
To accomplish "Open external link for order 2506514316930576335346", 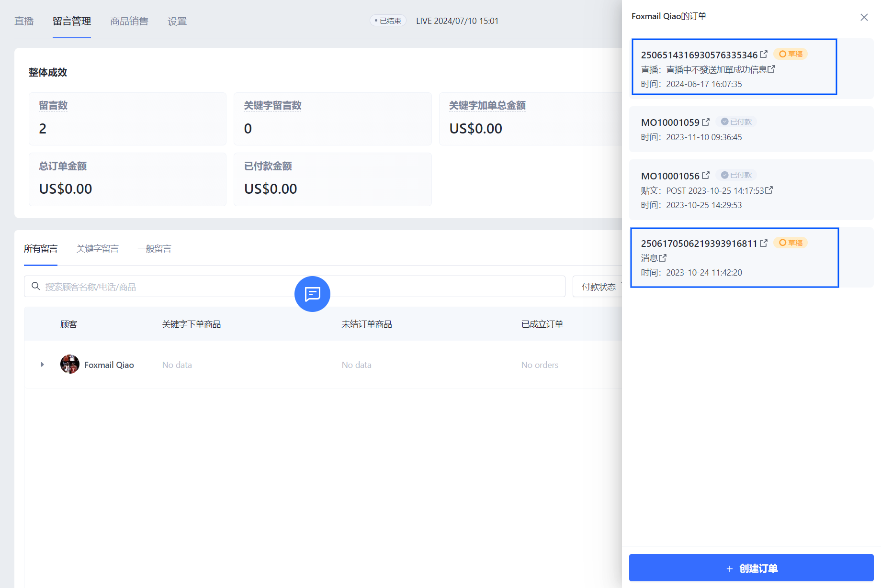I will pyautogui.click(x=764, y=55).
